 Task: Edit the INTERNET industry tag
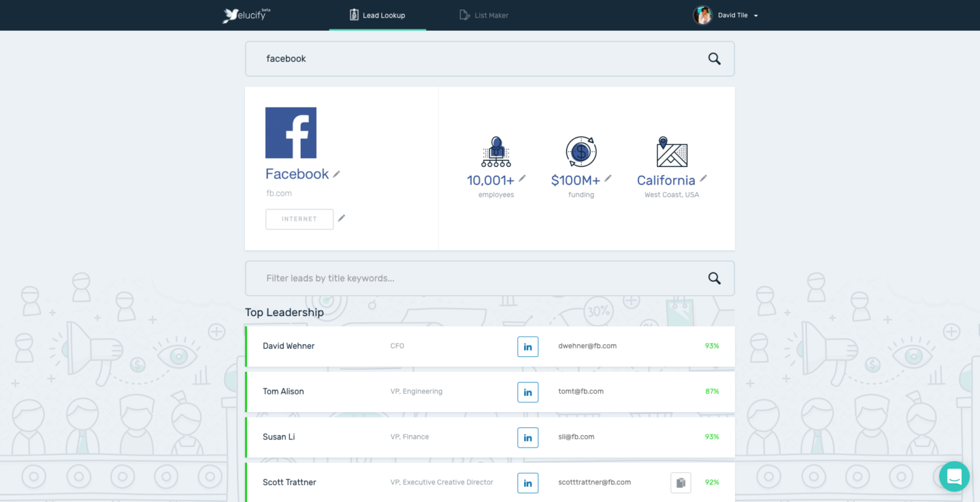coord(342,218)
